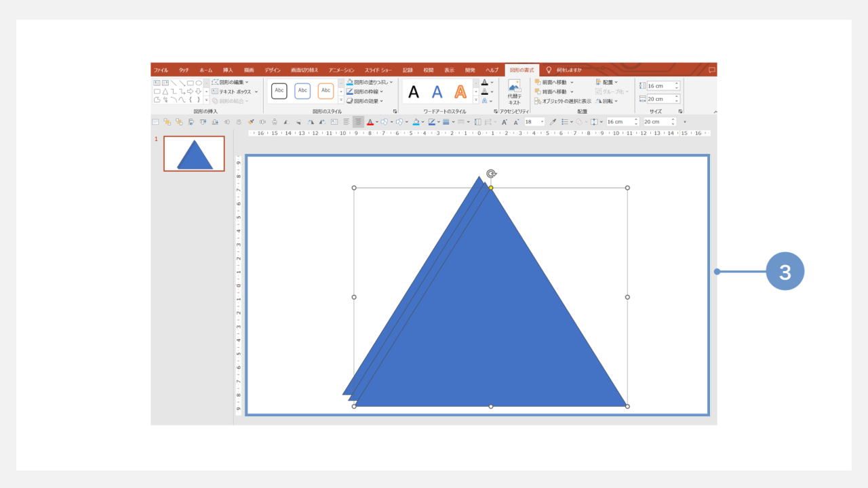
Task: Select slide 1 thumbnail in slide panel
Action: click(194, 154)
